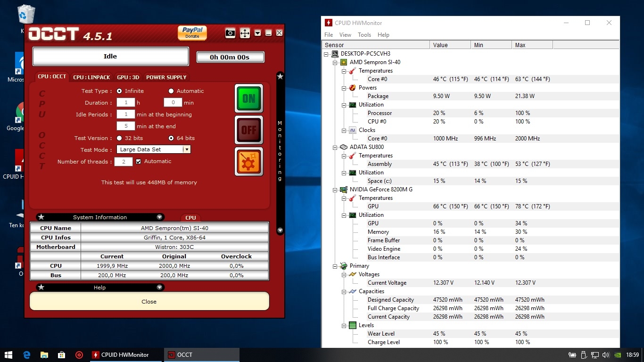Open the Windows Start menu

tap(8, 355)
